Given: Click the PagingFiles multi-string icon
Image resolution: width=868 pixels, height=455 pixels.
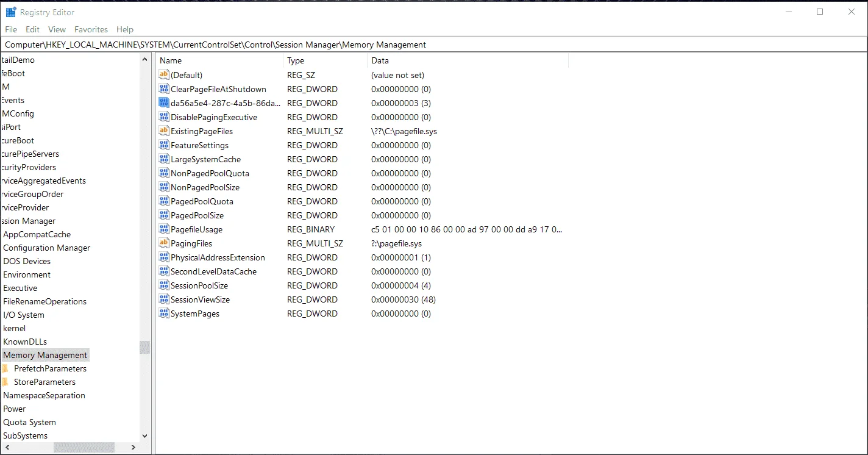Looking at the screenshot, I should tap(163, 243).
